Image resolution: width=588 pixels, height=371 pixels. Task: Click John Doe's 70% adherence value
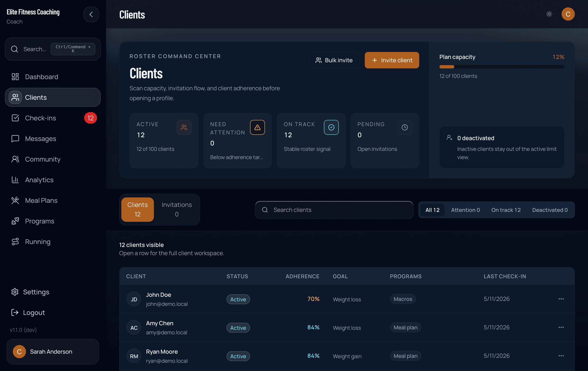coord(313,299)
